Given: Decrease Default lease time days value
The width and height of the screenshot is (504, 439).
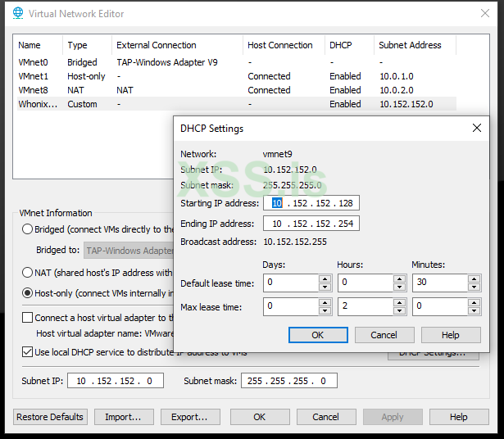Looking at the screenshot, I should pyautogui.click(x=325, y=287).
